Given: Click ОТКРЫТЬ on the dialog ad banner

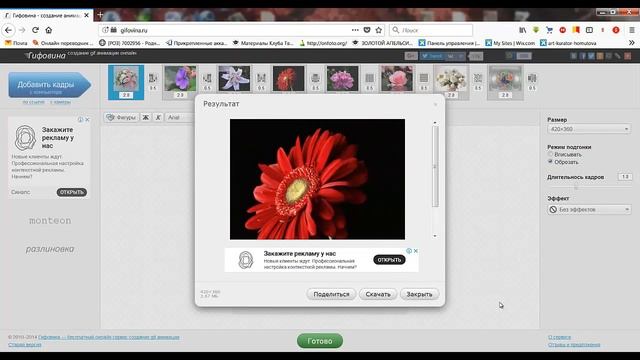Looking at the screenshot, I should click(389, 260).
